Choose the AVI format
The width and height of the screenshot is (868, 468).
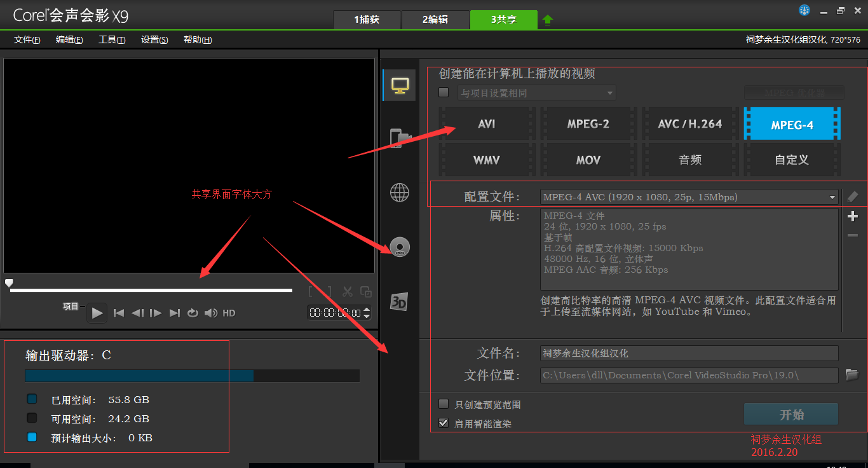pos(487,124)
